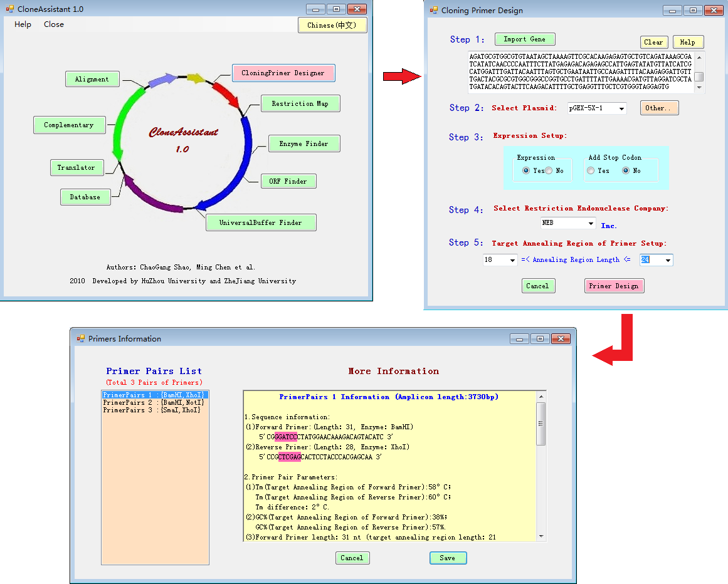Click the Import Gene button

click(524, 39)
